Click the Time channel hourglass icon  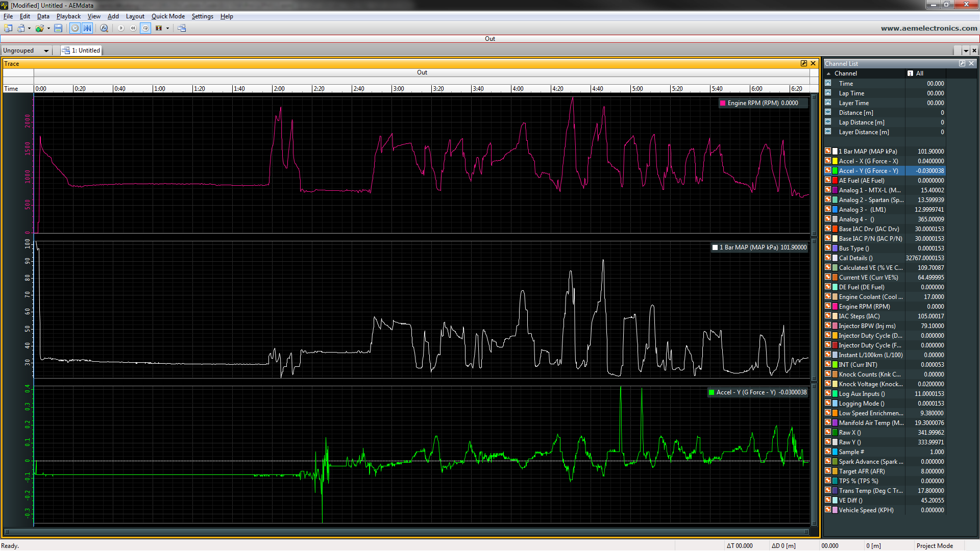pos(828,83)
